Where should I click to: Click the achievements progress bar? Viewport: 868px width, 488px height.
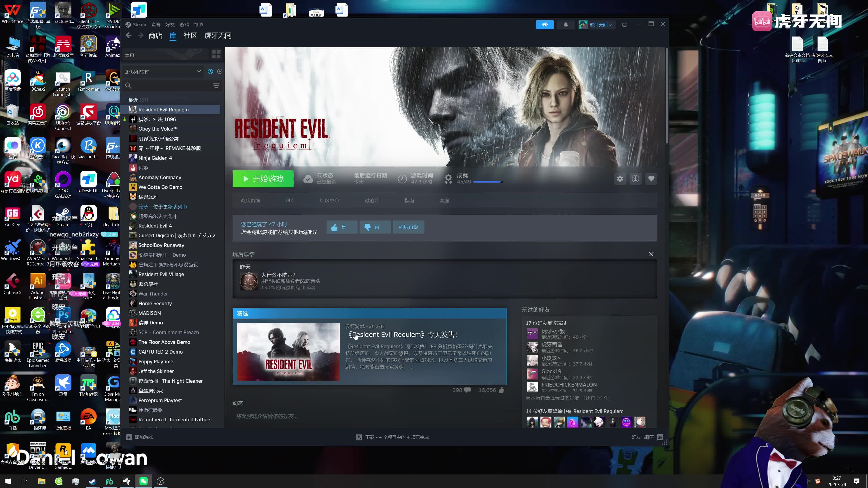(488, 181)
